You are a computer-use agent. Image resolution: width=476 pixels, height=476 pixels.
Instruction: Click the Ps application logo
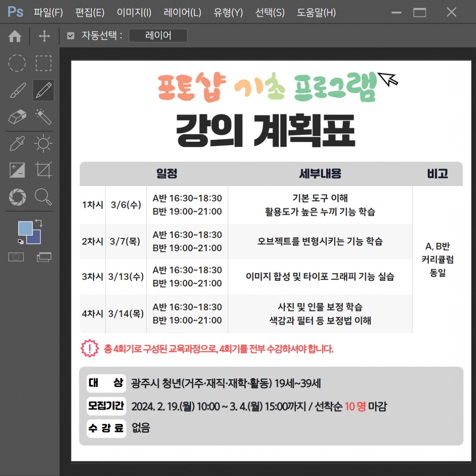tap(15, 12)
